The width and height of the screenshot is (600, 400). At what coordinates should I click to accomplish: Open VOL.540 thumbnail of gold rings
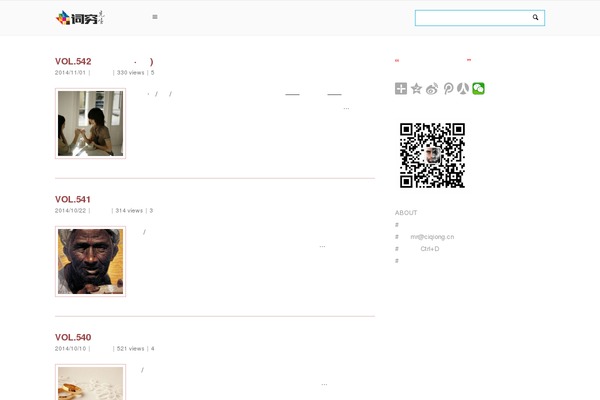tap(90, 382)
